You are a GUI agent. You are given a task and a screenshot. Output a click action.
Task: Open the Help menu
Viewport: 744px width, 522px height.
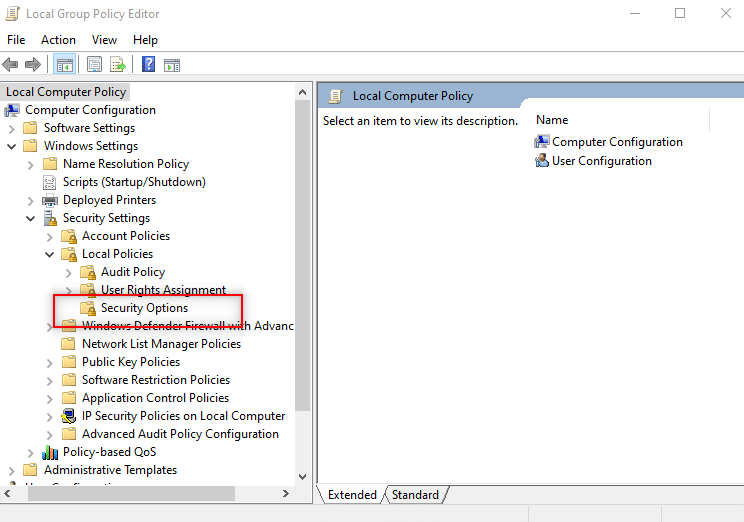(x=145, y=40)
